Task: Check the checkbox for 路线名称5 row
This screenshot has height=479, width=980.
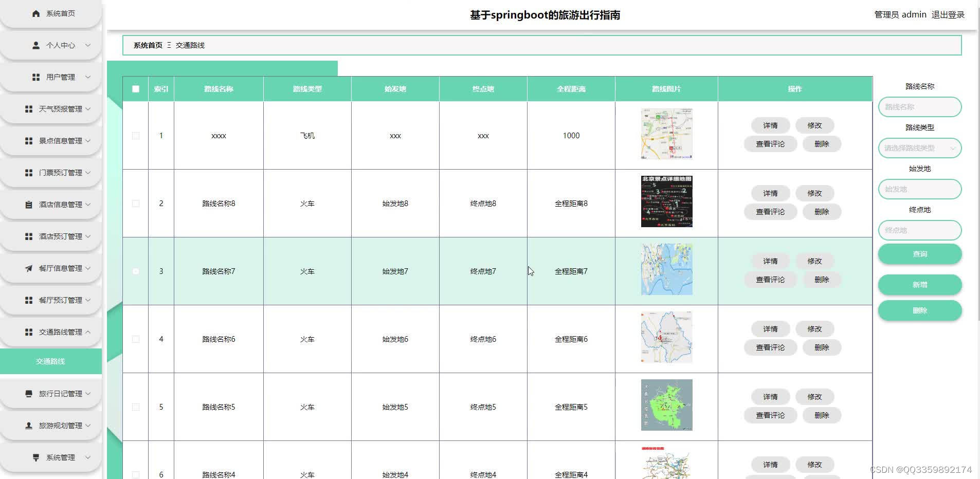Action: (136, 407)
